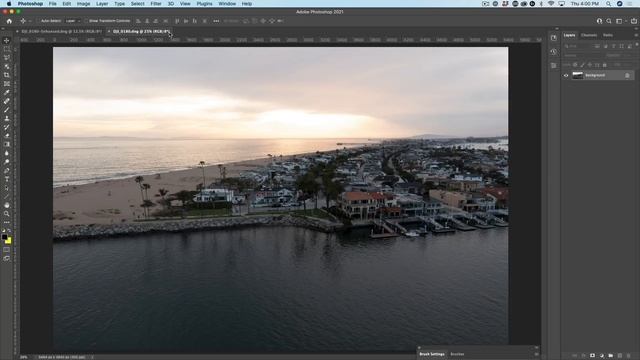Select the Brush tool
640x360 pixels.
click(x=7, y=110)
